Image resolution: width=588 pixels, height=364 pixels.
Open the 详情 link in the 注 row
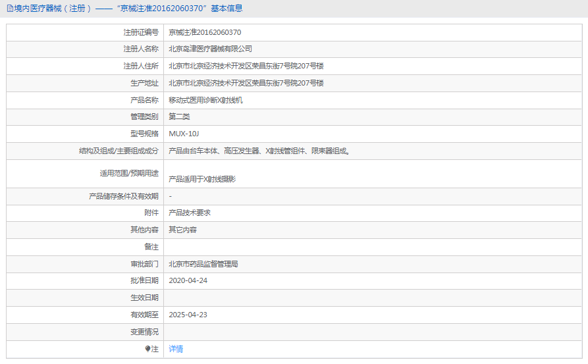(176, 349)
